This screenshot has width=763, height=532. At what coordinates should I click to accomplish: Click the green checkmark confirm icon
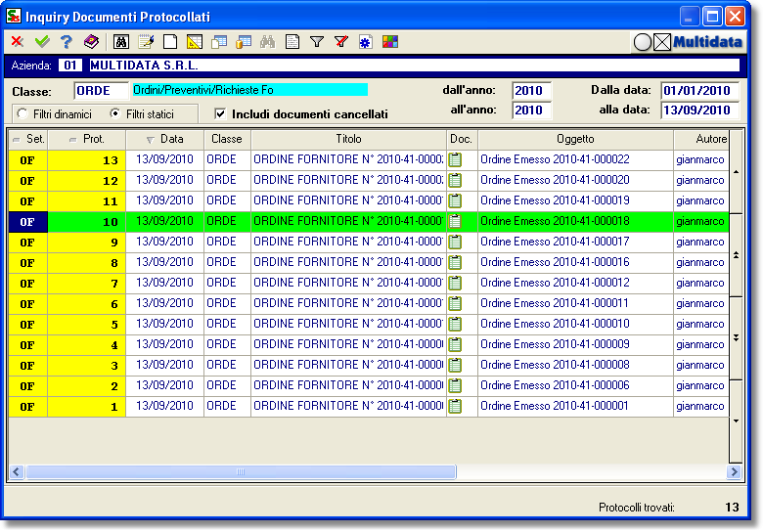(42, 42)
